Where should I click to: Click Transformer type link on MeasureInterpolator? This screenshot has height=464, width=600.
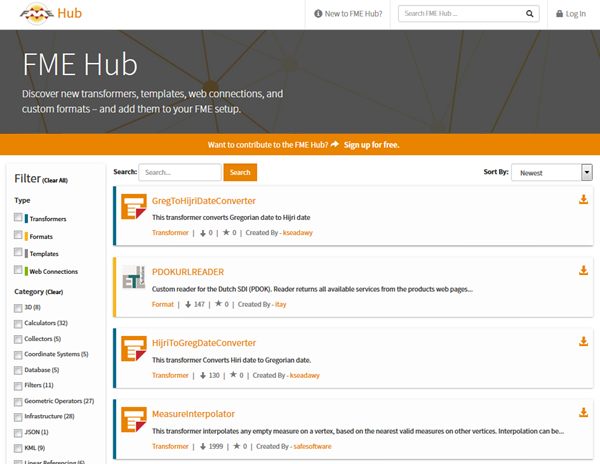tap(170, 446)
